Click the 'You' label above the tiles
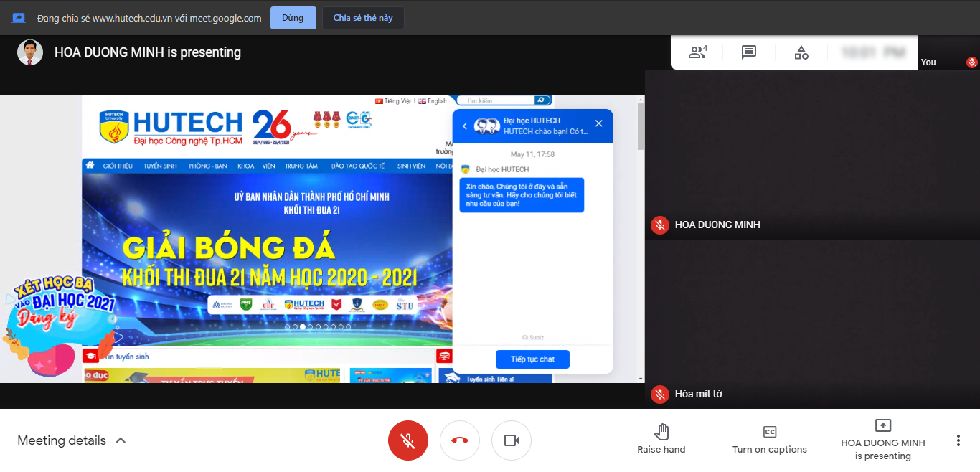Image resolution: width=980 pixels, height=472 pixels. (928, 62)
